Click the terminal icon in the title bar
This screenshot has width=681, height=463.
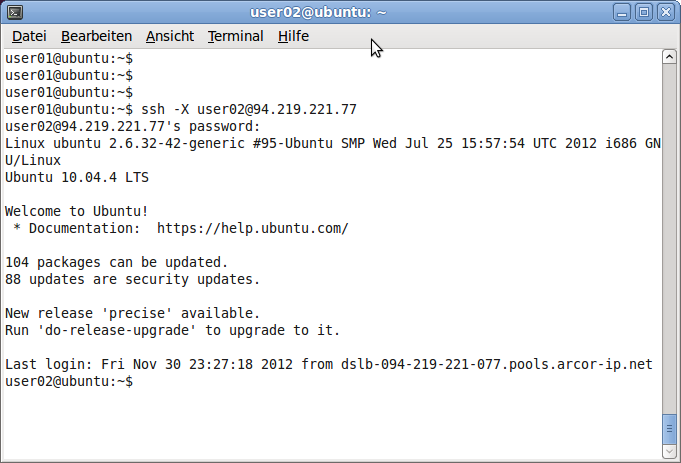click(x=14, y=12)
